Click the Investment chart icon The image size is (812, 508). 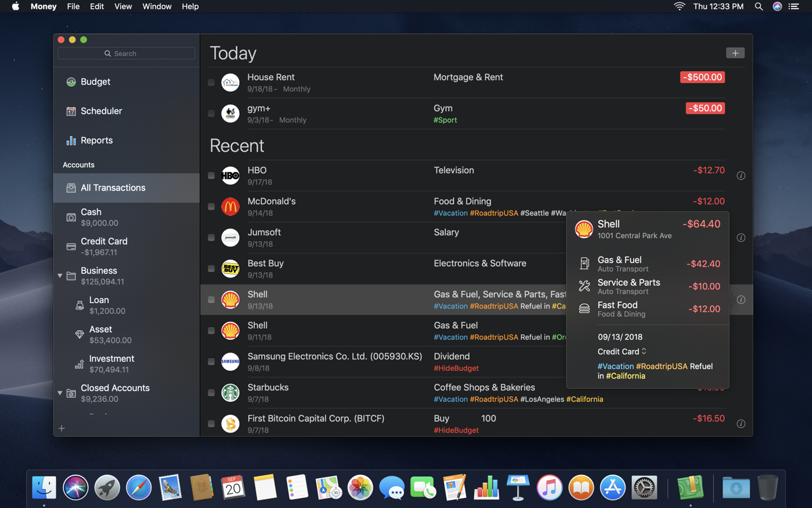point(79,364)
